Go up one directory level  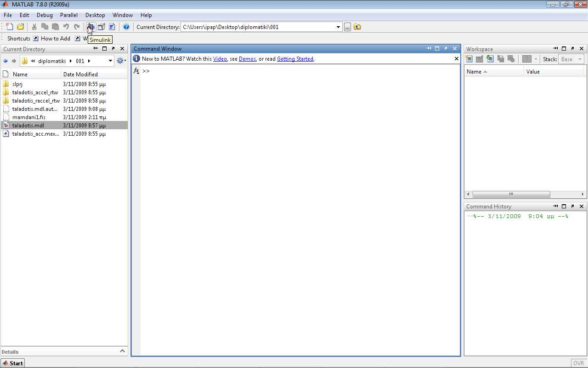click(357, 27)
